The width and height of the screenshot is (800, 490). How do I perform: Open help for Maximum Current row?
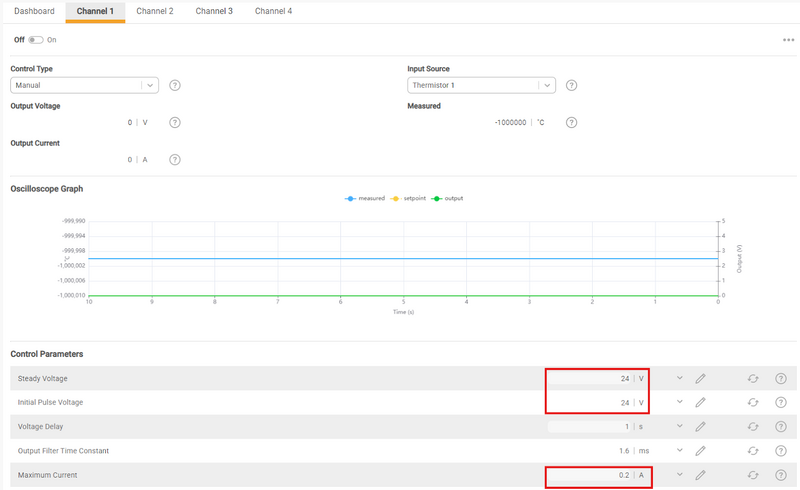click(x=781, y=475)
